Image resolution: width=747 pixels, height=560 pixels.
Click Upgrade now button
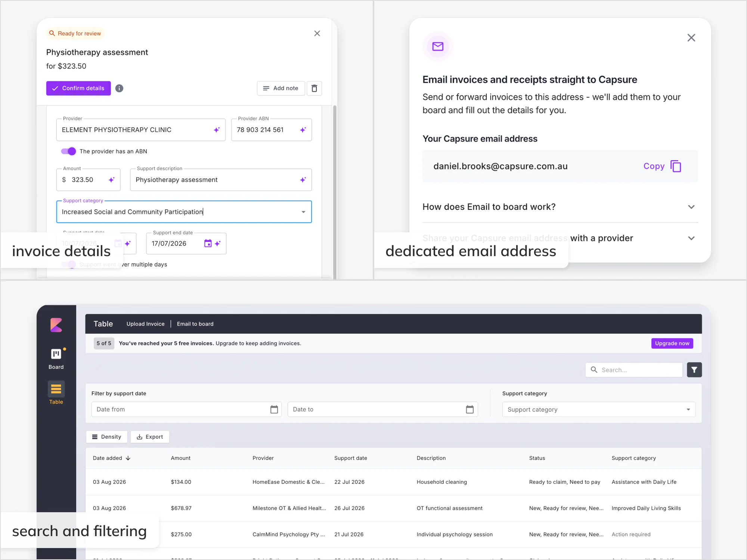point(672,343)
